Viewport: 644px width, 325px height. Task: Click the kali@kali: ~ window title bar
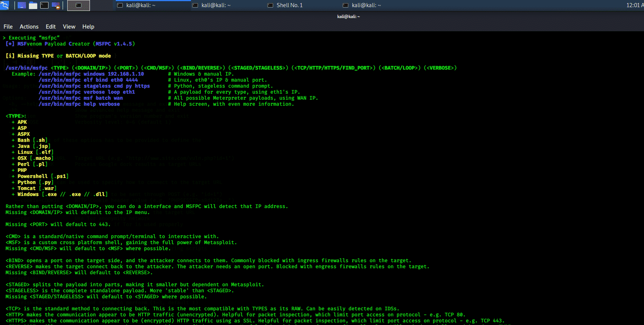(x=348, y=17)
